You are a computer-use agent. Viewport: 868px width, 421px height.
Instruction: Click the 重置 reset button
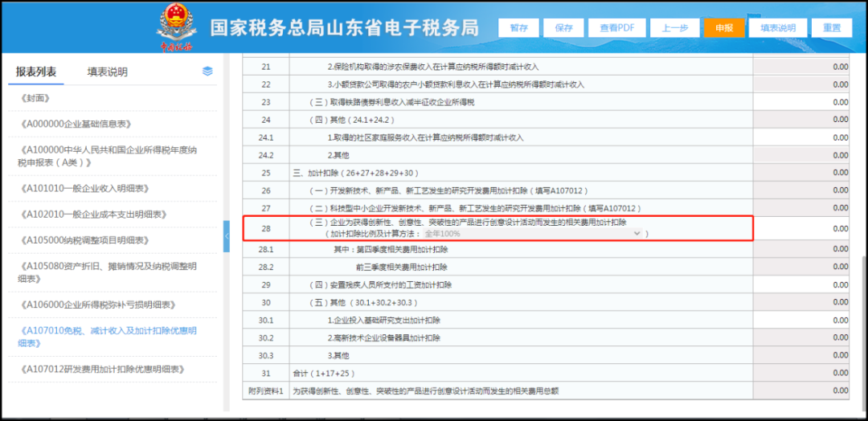pyautogui.click(x=832, y=27)
